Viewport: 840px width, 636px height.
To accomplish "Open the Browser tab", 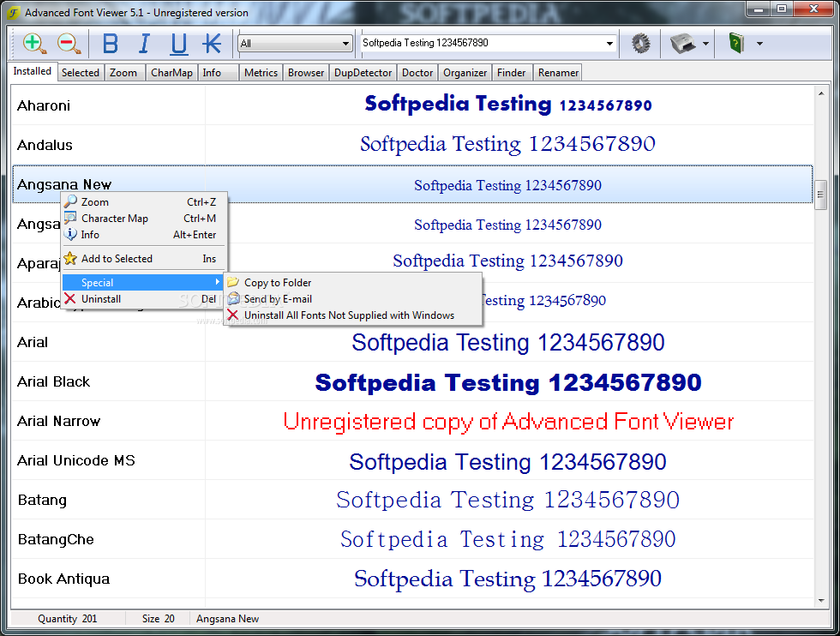I will 306,72.
